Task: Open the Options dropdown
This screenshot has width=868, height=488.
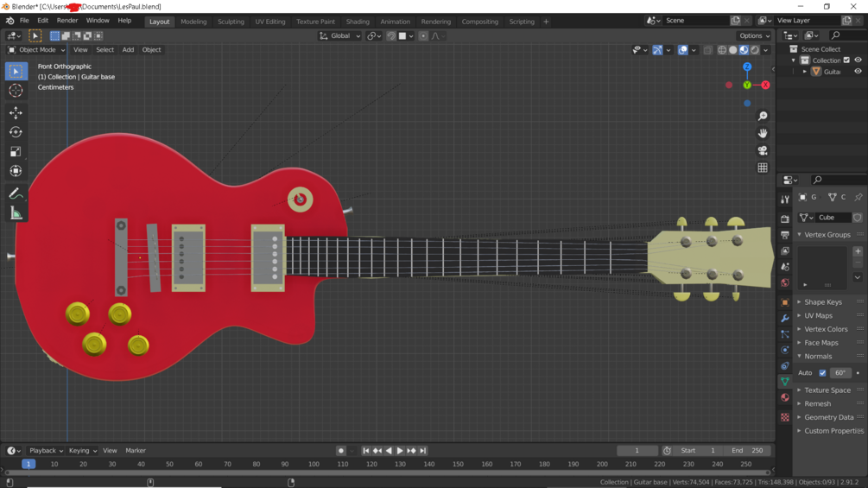Action: (x=755, y=36)
